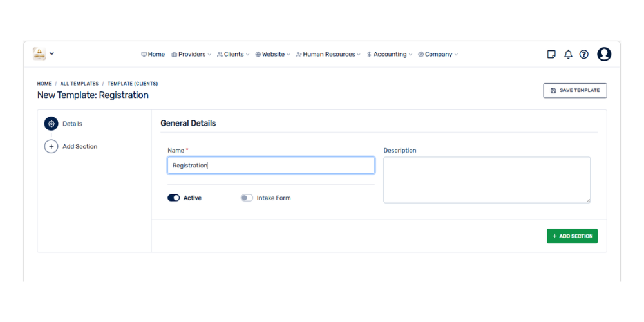
Task: Click the Add Section plus circle icon
Action: [x=52, y=146]
